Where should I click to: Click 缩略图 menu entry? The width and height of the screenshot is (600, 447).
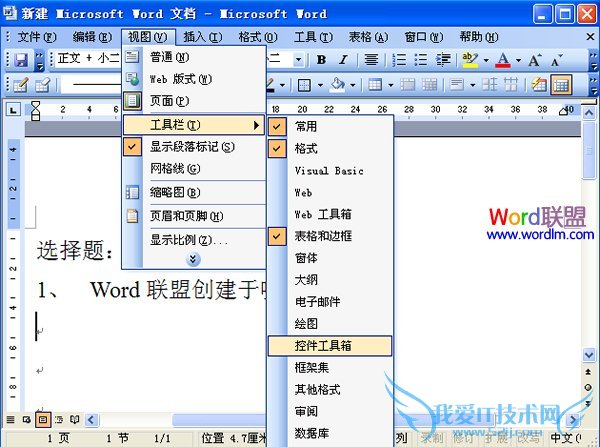point(194,192)
